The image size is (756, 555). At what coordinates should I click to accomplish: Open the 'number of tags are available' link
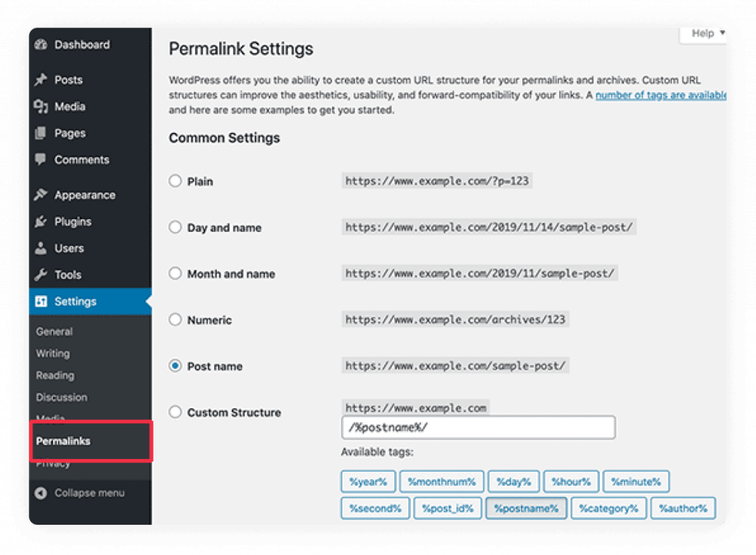click(x=661, y=95)
